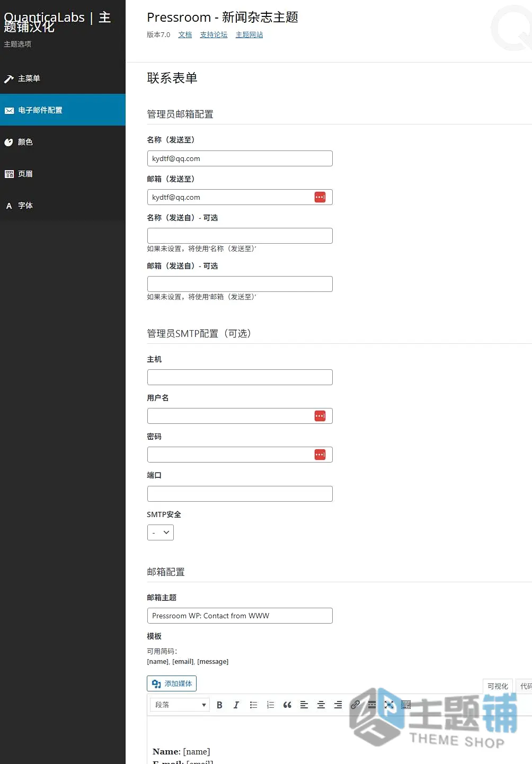
Task: Toggle bold formatting in editor
Action: coord(219,705)
